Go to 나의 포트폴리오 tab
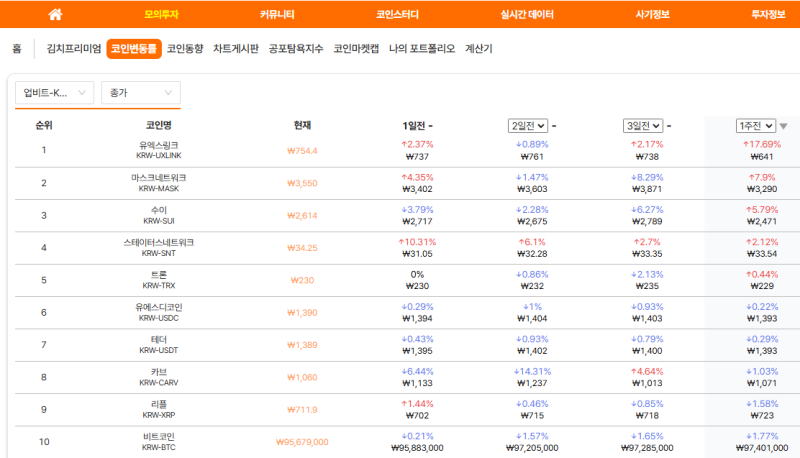Viewport: 800px width, 458px height. 421,48
